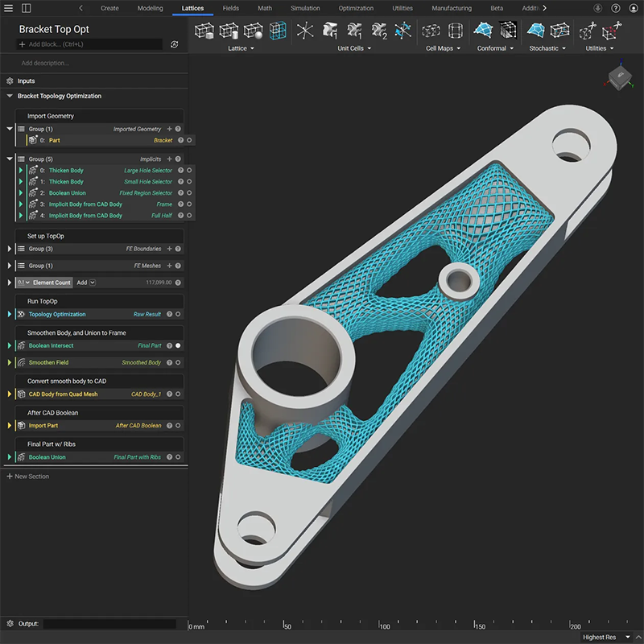The image size is (644, 644).
Task: Click the first Unit Cells asterisk-shaped icon
Action: 304,31
